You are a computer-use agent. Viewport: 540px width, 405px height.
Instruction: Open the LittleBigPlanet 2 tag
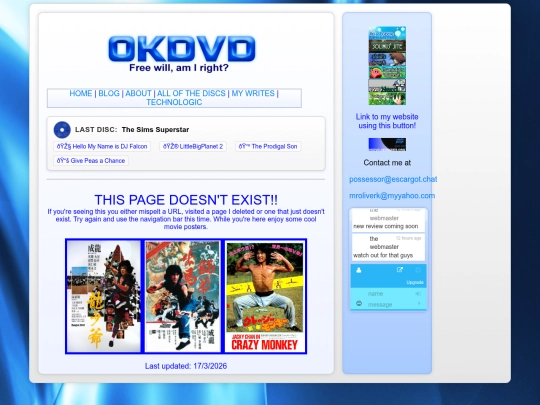pos(193,146)
